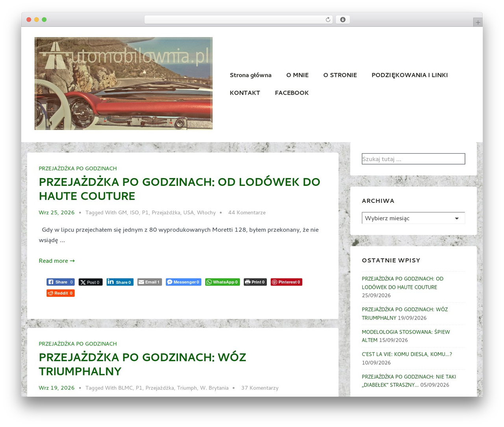
Task: Open the 'KONTAKT' menu item
Action: (245, 93)
